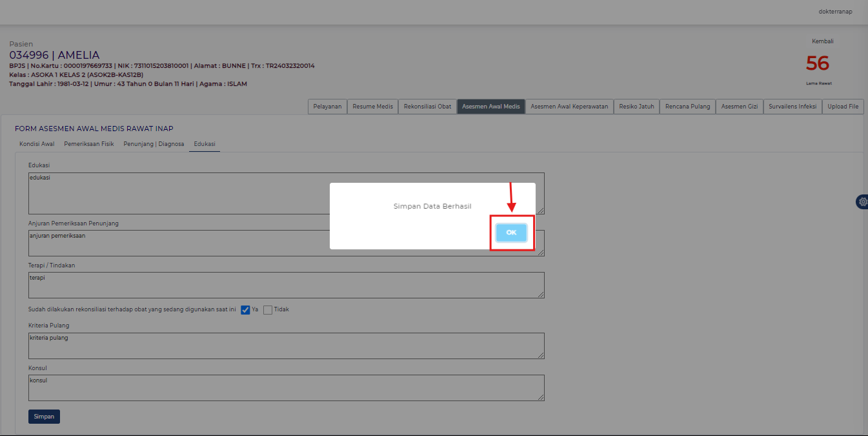Open the Rencana Pulang tab
The width and height of the screenshot is (868, 436).
click(x=687, y=107)
